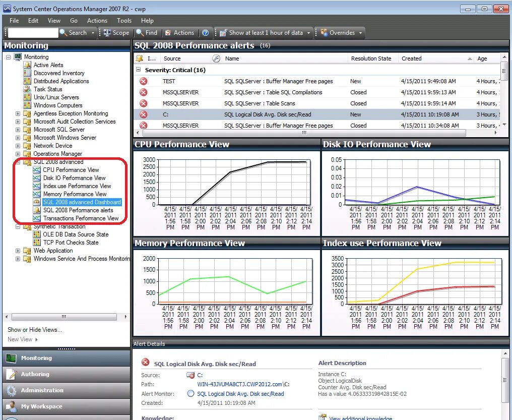Expand the Network Device folder

click(18, 146)
